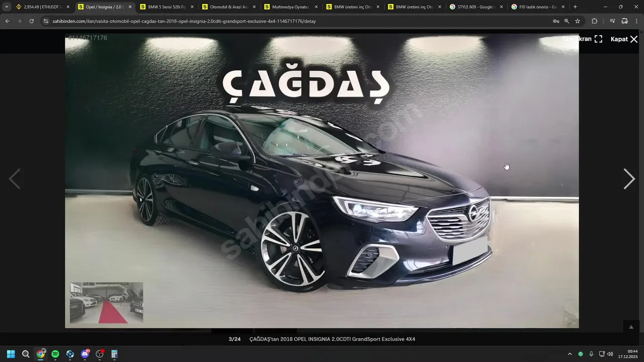This screenshot has height=362, width=644.
Task: Open Discord from the taskbar
Action: [85, 354]
